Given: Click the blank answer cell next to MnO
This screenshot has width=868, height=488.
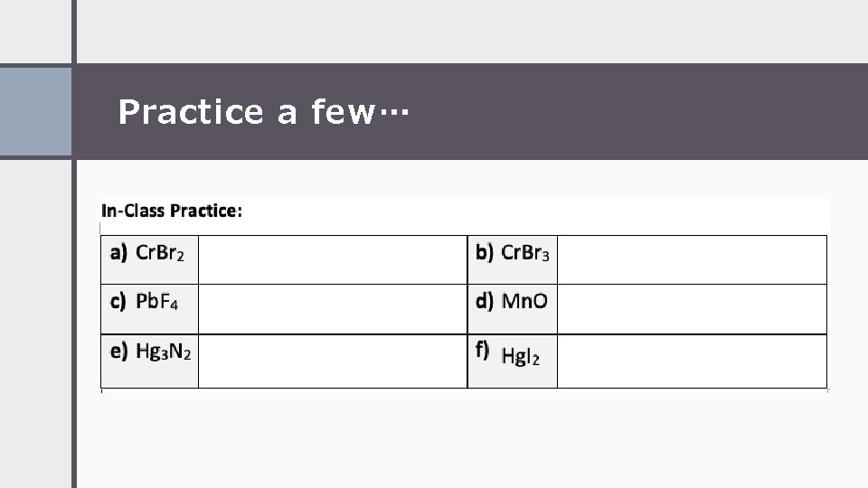Looking at the screenshot, I should coord(692,309).
